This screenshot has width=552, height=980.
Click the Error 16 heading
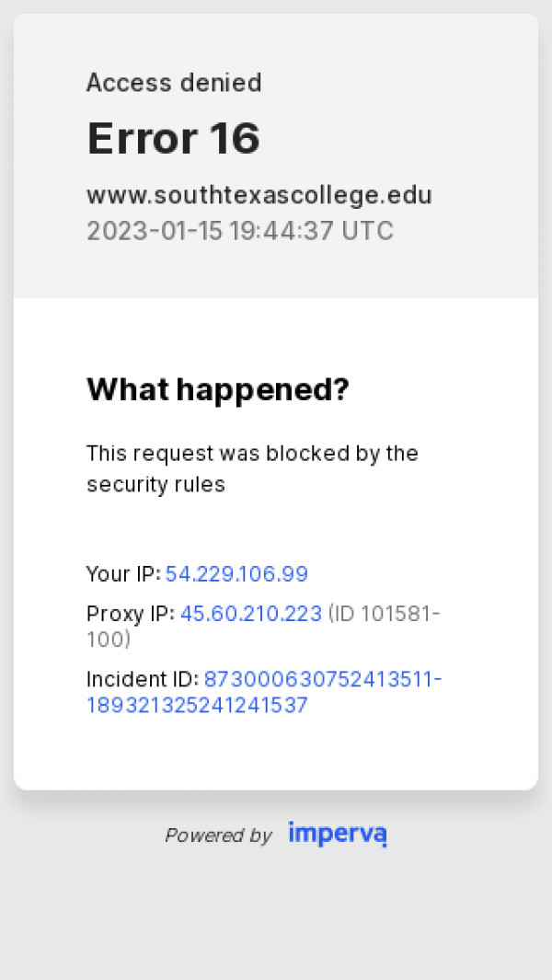(x=173, y=138)
